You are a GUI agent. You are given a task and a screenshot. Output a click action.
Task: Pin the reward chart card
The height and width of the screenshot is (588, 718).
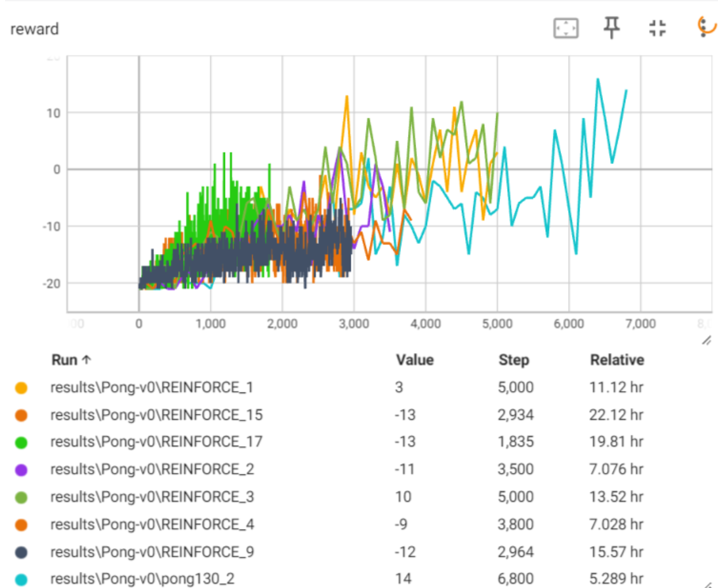(x=611, y=27)
